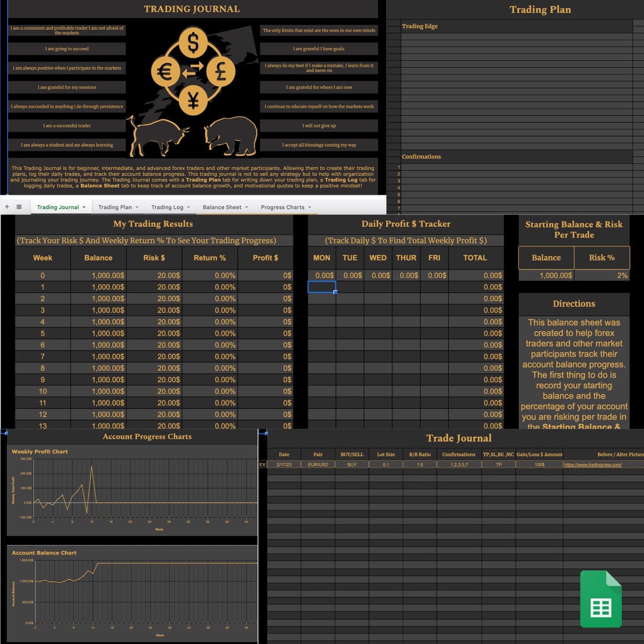
Task: Add a new sheet with the plus icon
Action: point(6,206)
